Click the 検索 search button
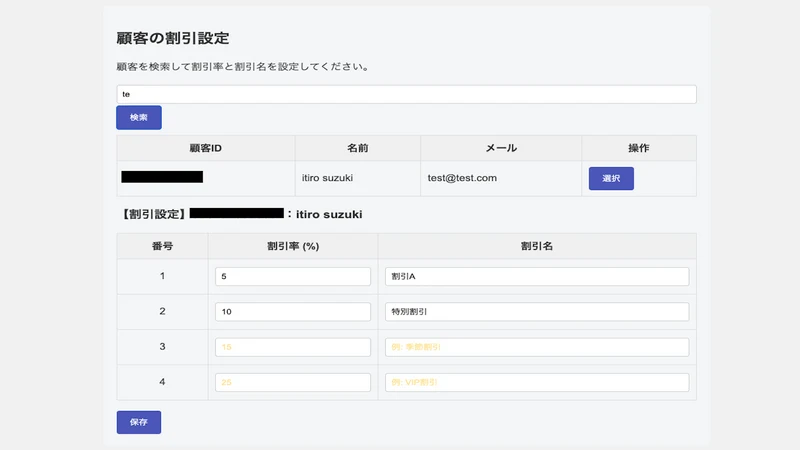This screenshot has height=450, width=800. [x=139, y=117]
